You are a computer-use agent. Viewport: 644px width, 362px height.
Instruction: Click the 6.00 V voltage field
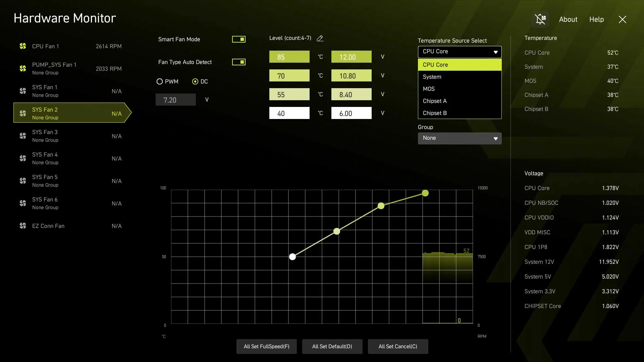352,113
